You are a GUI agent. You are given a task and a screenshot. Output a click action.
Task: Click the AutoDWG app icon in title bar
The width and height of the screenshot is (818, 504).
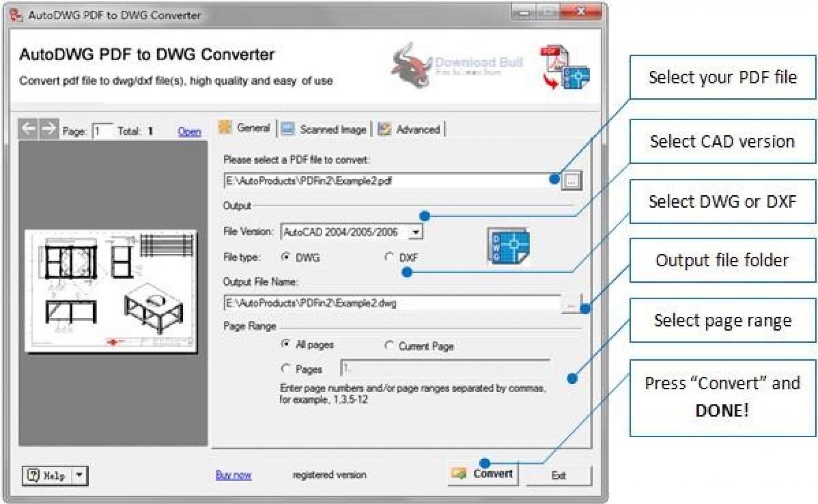[x=15, y=15]
